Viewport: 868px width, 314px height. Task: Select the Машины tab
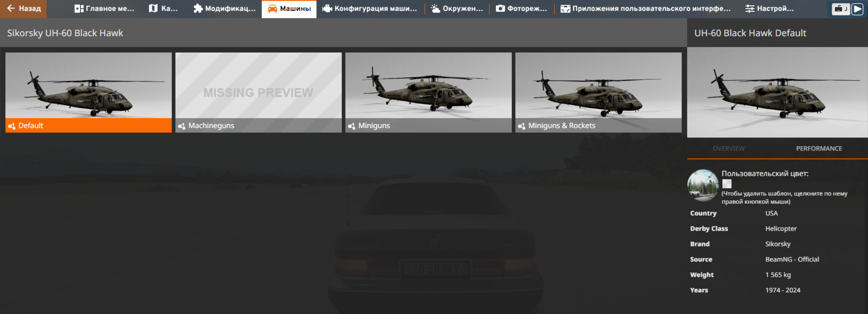(289, 9)
